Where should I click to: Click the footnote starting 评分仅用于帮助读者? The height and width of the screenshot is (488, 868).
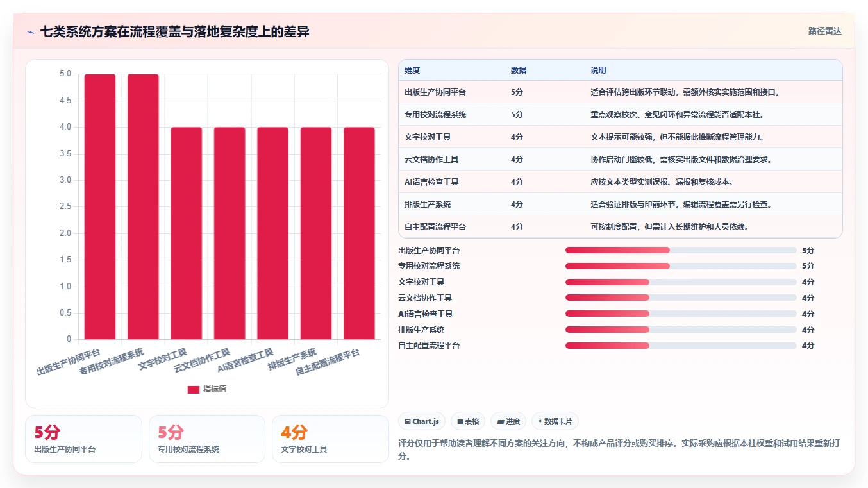(619, 450)
